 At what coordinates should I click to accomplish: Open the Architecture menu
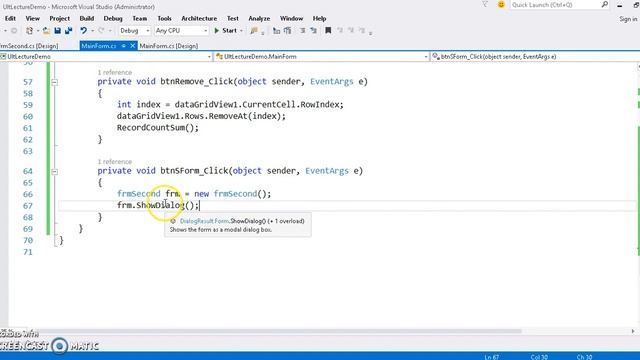coord(199,18)
